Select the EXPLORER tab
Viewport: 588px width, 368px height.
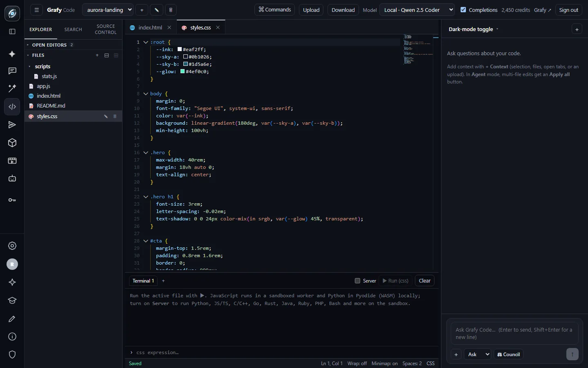(x=41, y=29)
